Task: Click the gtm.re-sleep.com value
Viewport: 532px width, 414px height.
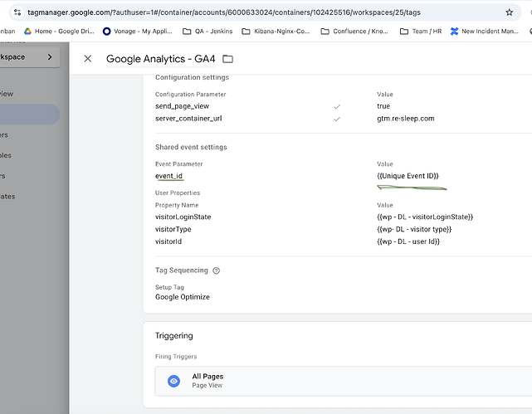Action: [x=406, y=119]
